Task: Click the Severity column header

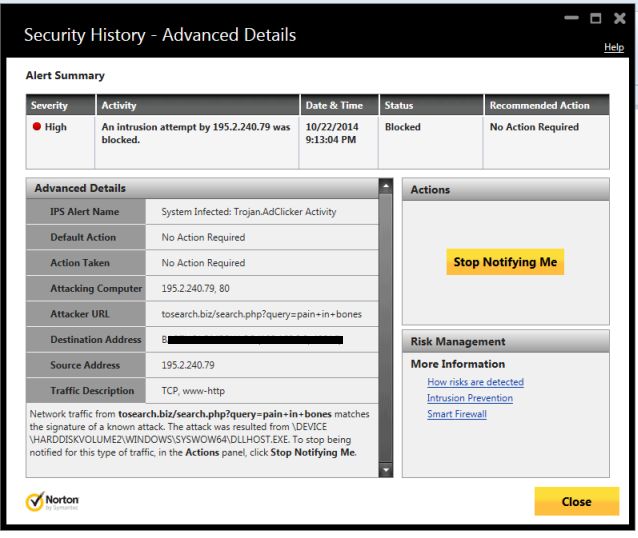Action: (x=49, y=105)
